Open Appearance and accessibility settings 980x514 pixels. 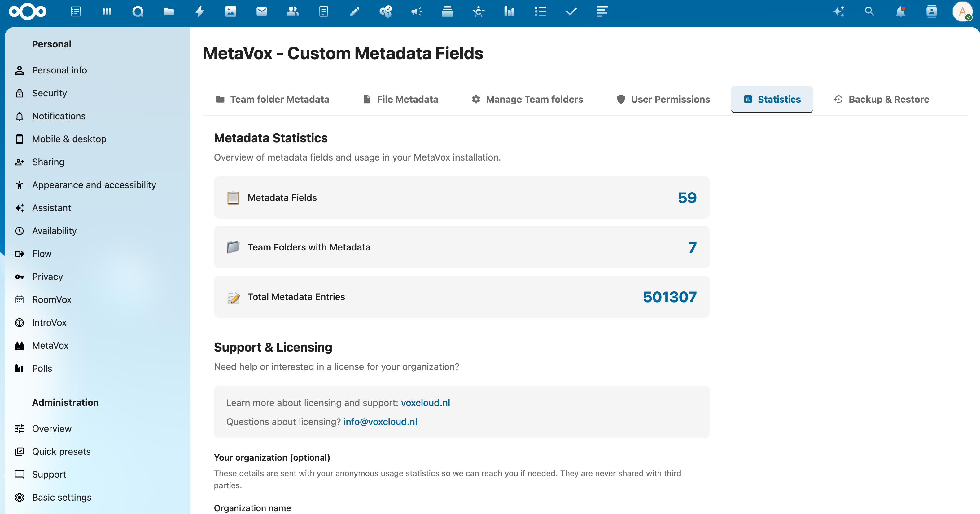[x=97, y=185]
